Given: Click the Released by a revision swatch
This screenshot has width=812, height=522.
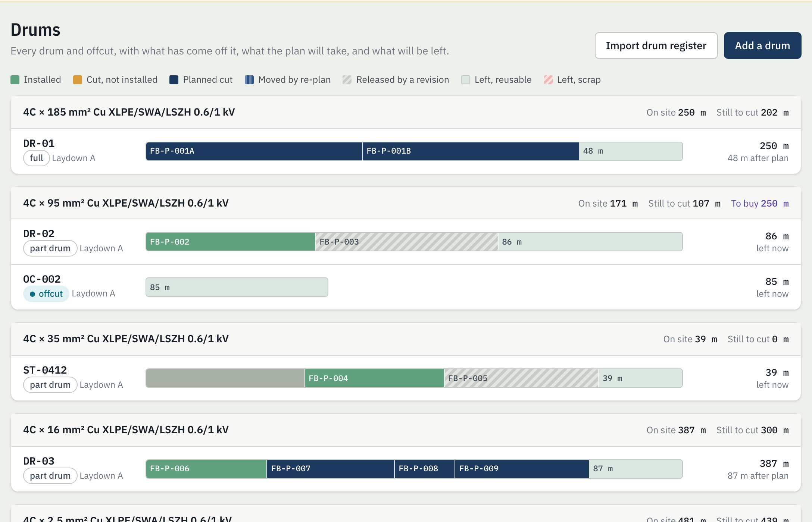Looking at the screenshot, I should coord(347,80).
